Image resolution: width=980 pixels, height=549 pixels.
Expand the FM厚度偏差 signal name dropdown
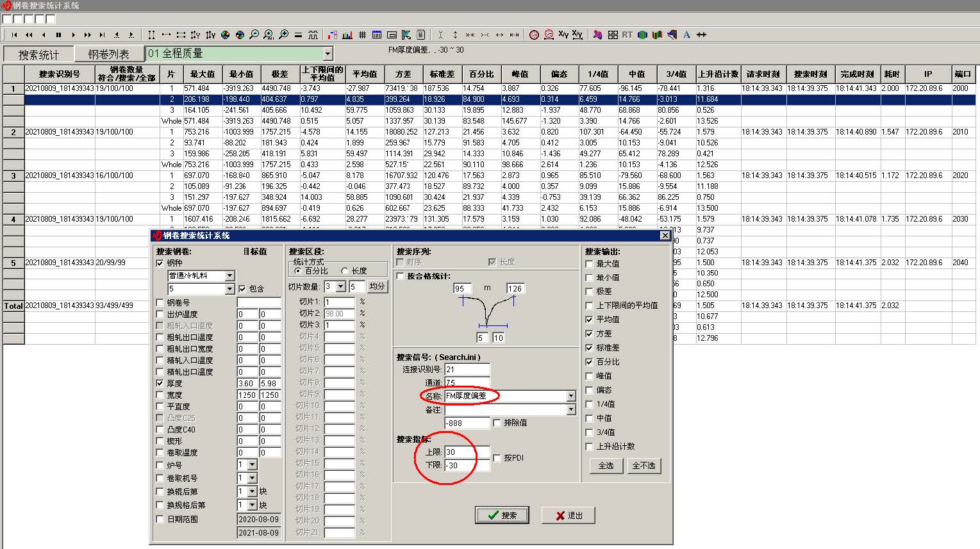coord(570,396)
